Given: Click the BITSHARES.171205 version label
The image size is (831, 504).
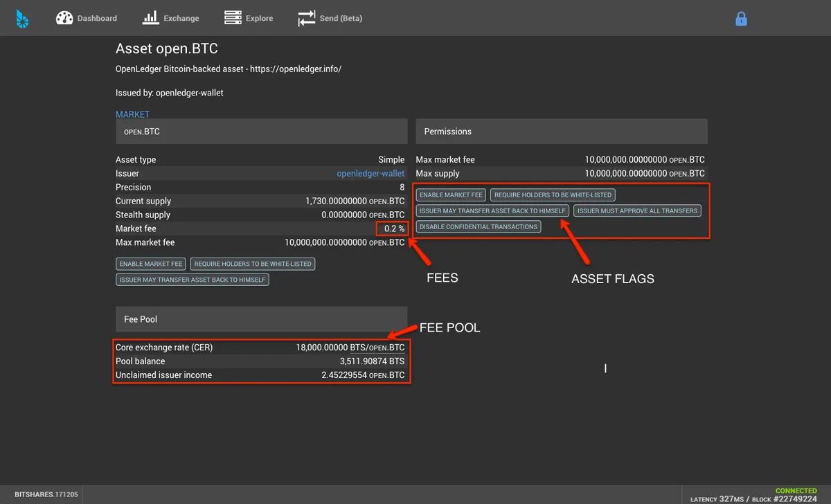Looking at the screenshot, I should point(46,495).
